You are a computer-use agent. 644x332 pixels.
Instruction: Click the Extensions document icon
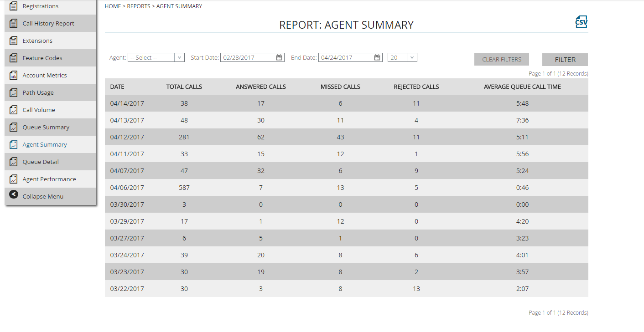click(14, 41)
